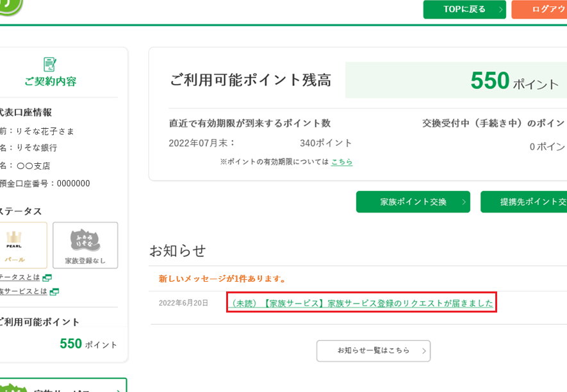567x392 pixels.
Task: Open unread 家族サービス登録のリクエスト message
Action: (361, 303)
